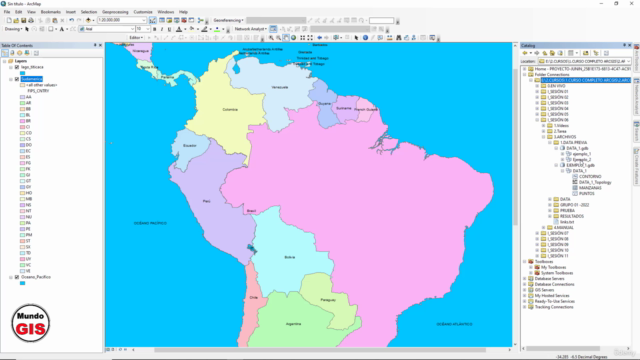Open a map document with the Open icon
640x360 pixels.
click(x=16, y=20)
